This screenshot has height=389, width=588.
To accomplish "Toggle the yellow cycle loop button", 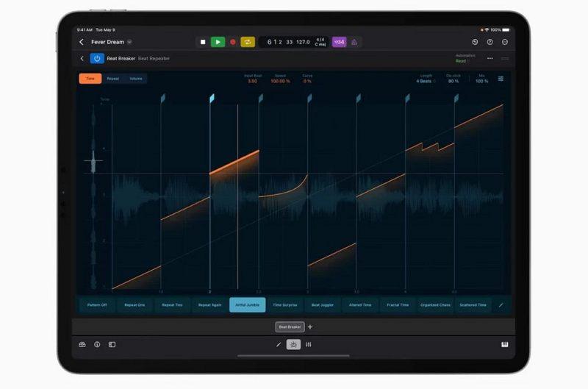I will pos(248,42).
